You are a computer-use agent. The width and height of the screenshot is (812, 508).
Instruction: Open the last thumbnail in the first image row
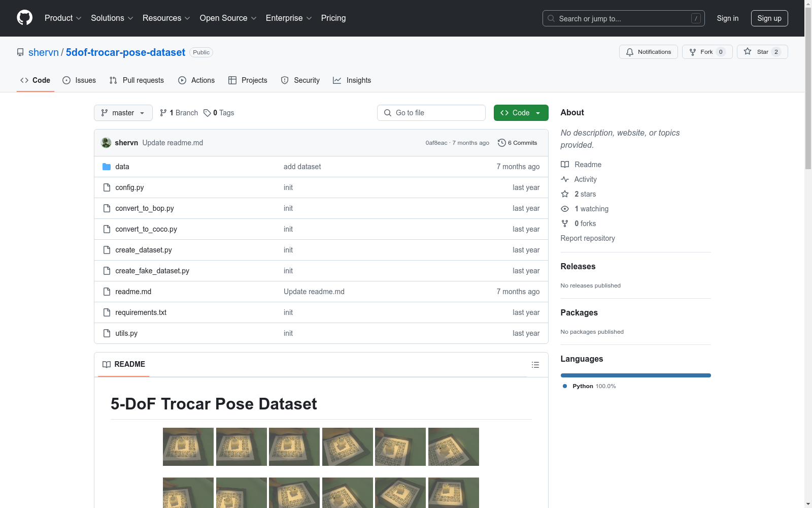coord(454,447)
